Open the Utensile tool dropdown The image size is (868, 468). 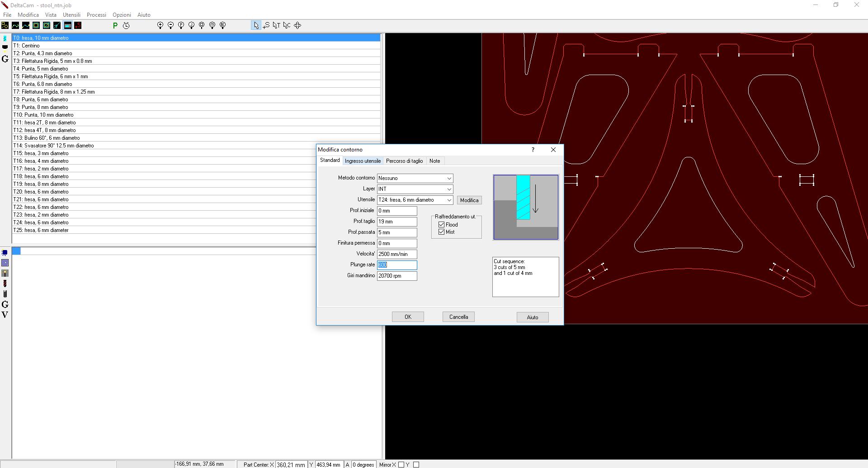[x=415, y=200]
